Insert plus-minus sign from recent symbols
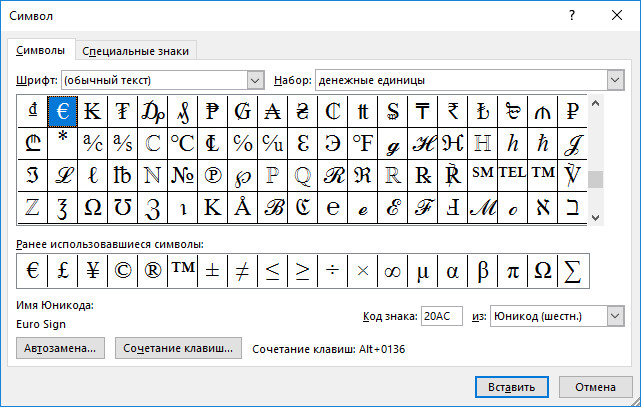This screenshot has height=407, width=641. coord(213,271)
